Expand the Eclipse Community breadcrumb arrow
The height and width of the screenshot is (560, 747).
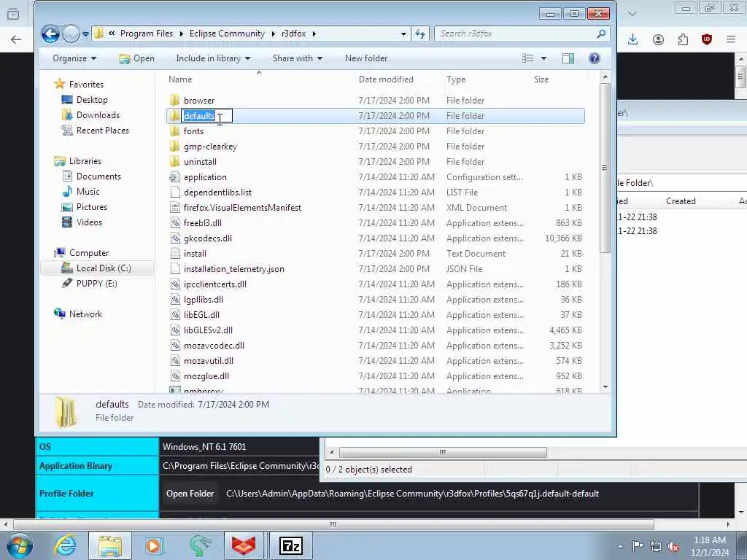[x=274, y=34]
